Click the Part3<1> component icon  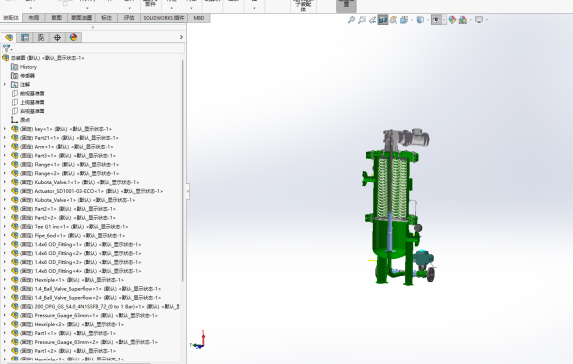pos(15,155)
